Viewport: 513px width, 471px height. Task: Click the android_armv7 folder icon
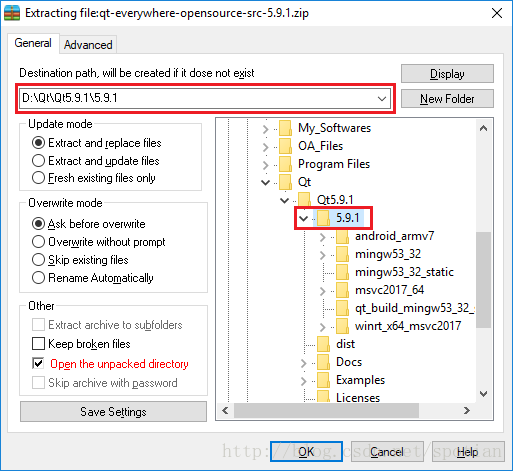[x=342, y=236]
